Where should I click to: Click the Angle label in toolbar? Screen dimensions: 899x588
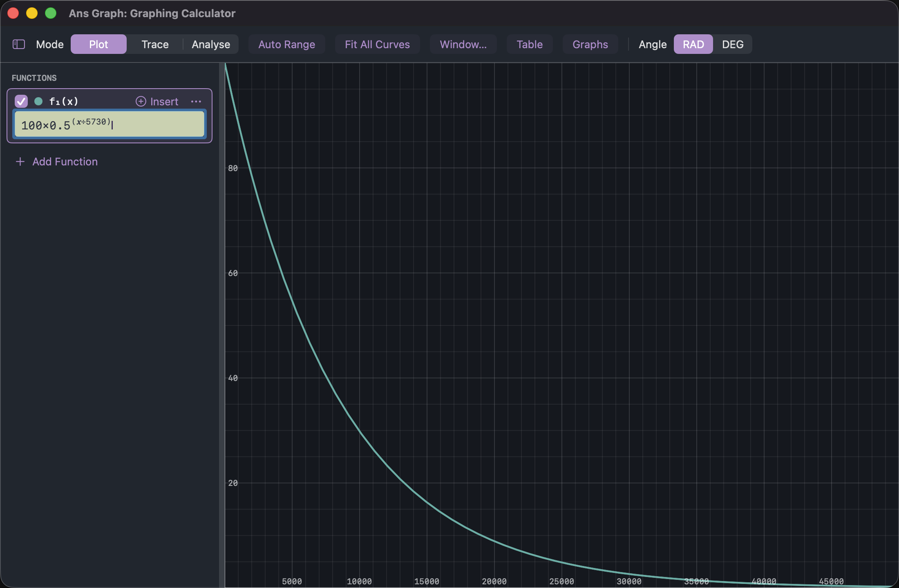click(x=653, y=44)
